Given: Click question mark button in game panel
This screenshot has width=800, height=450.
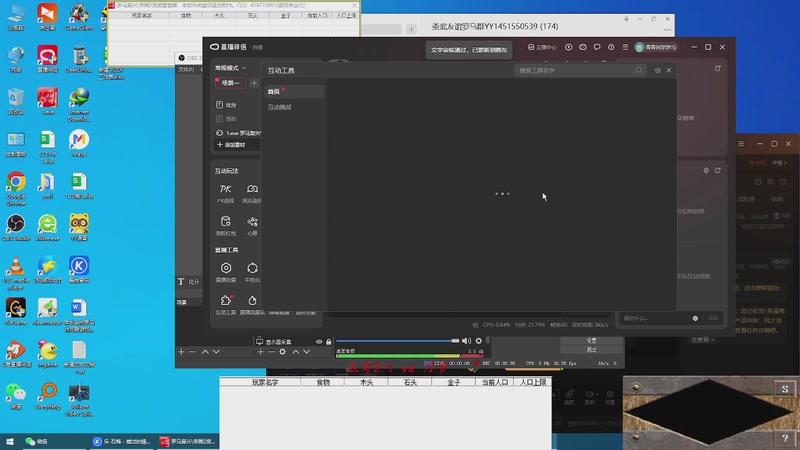Looking at the screenshot, I should 785,438.
